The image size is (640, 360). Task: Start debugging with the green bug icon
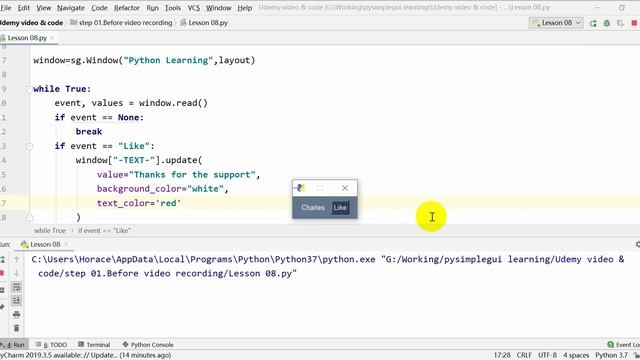click(x=607, y=23)
